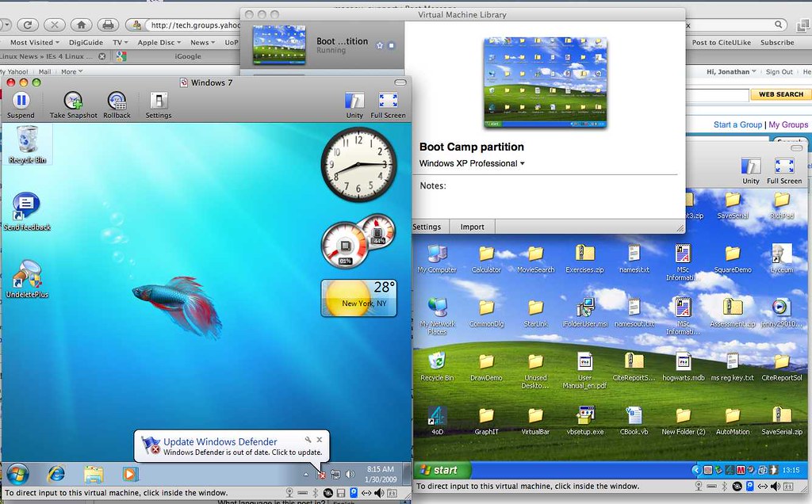Open Windows Explorer from Windows 7 taskbar
This screenshot has height=504, width=812.
(94, 474)
